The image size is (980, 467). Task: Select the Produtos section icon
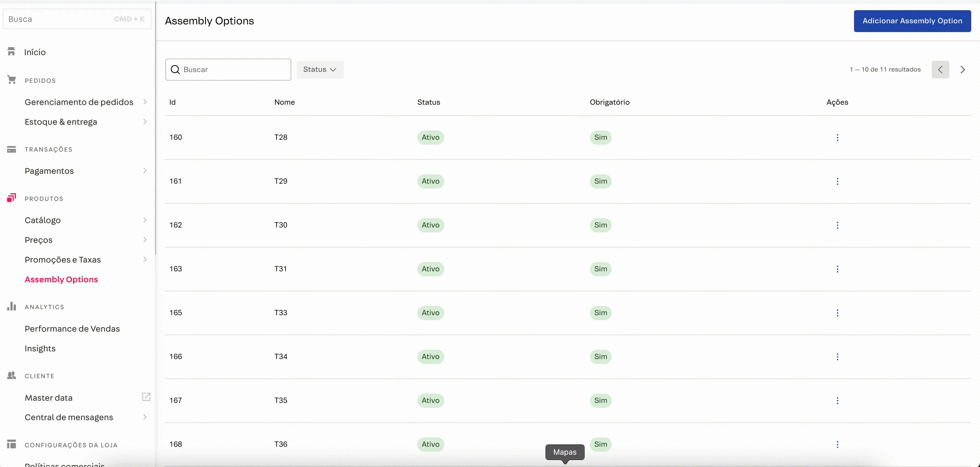point(12,198)
